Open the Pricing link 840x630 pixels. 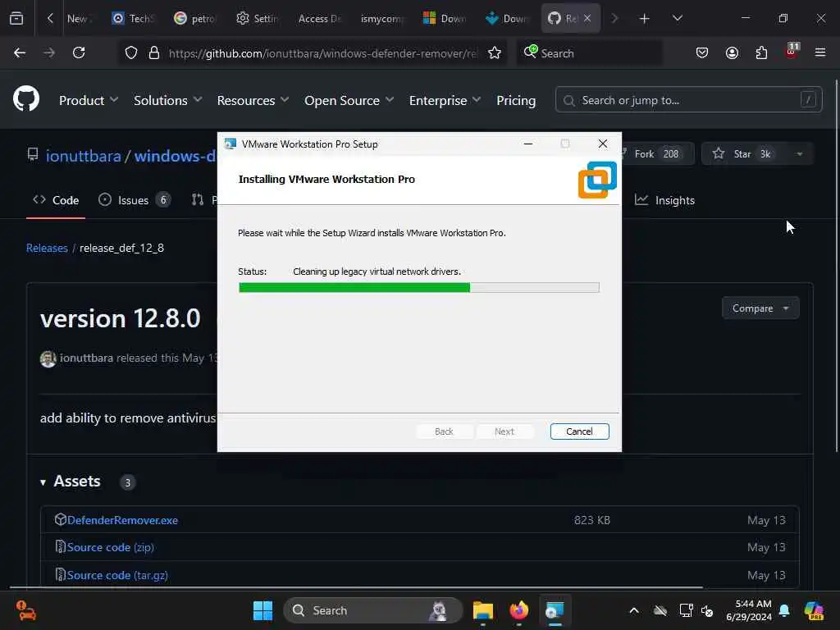click(516, 100)
